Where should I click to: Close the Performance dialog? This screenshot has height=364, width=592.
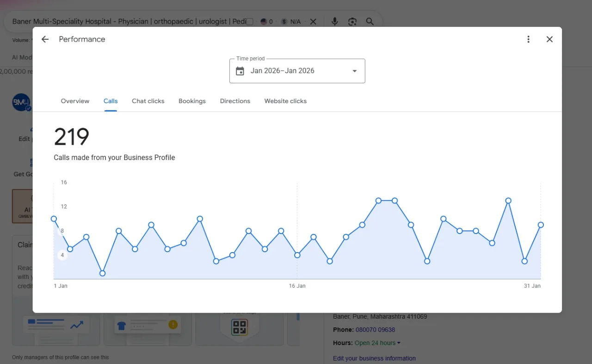(549, 39)
